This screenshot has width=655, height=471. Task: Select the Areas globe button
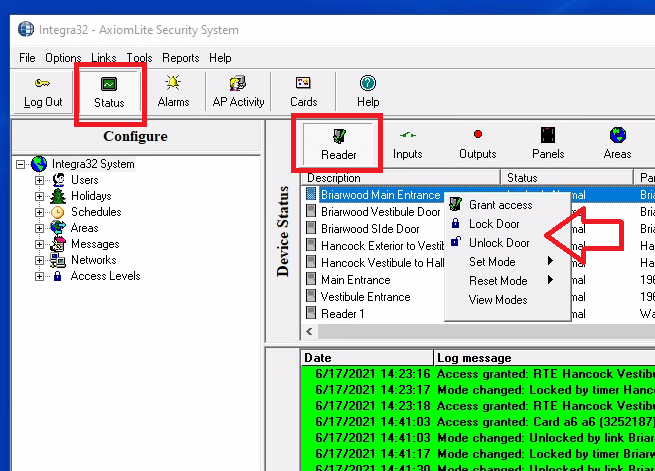coord(617,135)
